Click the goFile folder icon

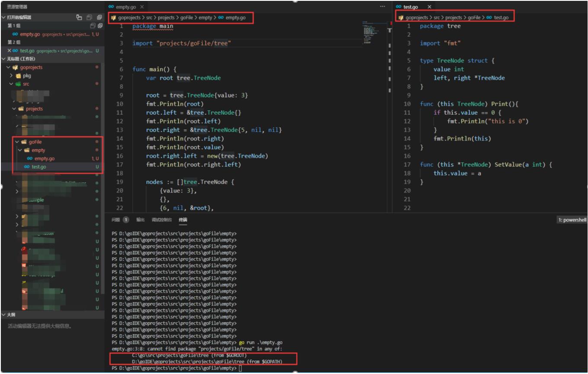[x=24, y=142]
